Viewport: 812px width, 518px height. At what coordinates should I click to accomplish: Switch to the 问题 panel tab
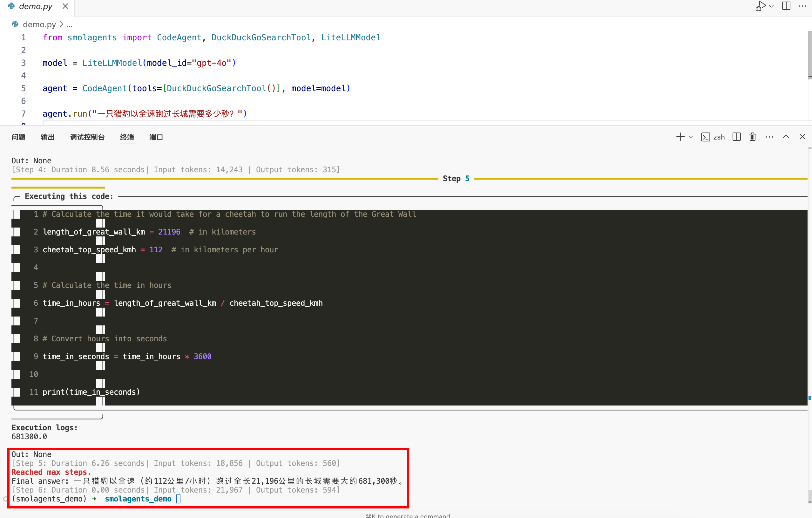tap(18, 137)
